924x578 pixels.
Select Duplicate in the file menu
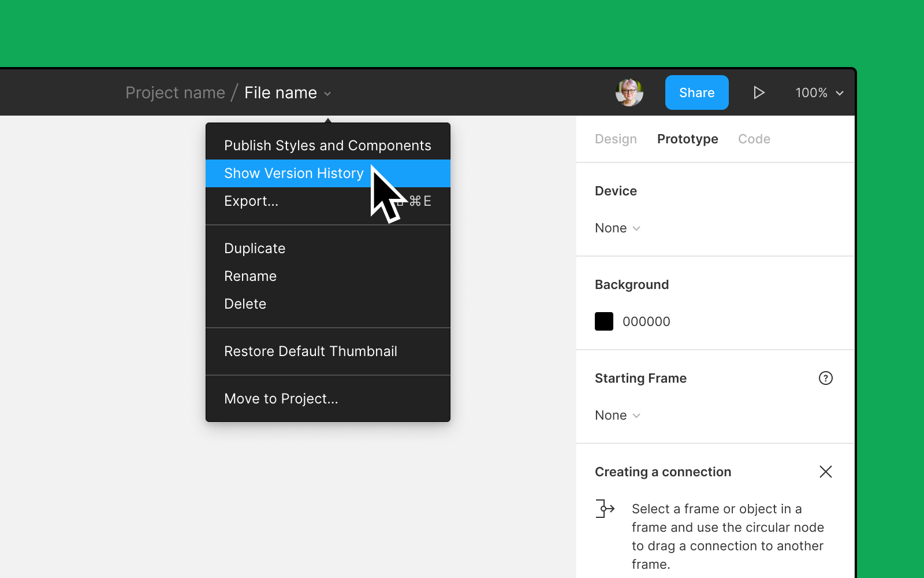pyautogui.click(x=254, y=248)
